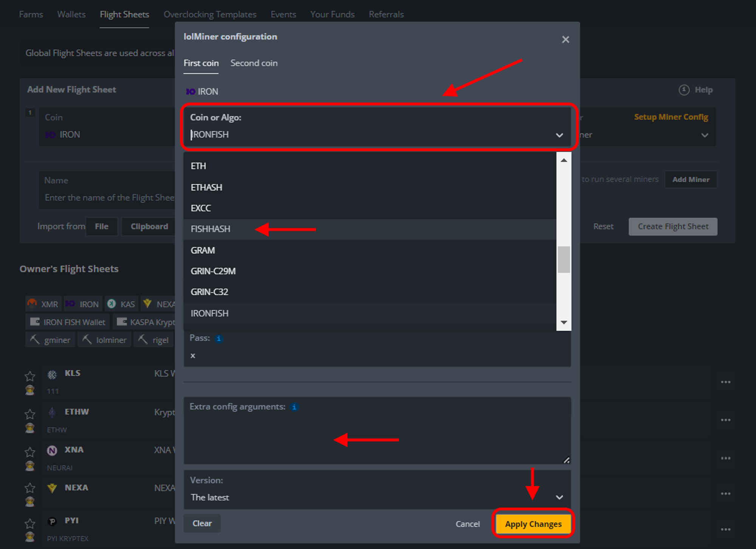This screenshot has width=756, height=549.
Task: Import flight sheet from File
Action: pyautogui.click(x=102, y=226)
